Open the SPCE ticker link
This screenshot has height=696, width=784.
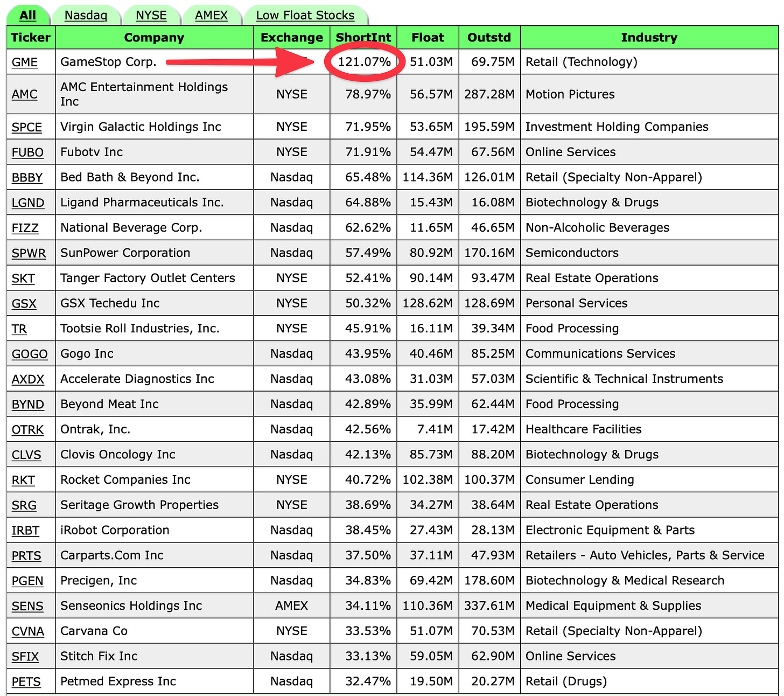pos(27,127)
